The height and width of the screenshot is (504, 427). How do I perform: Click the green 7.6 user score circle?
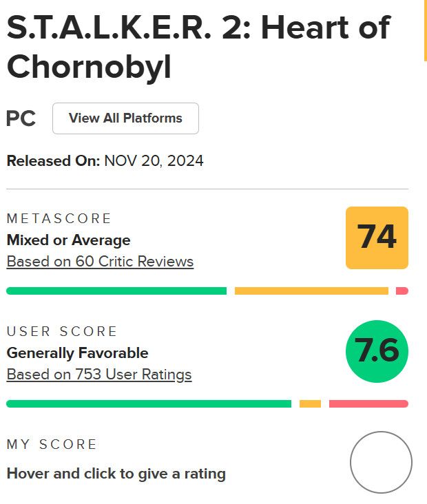[377, 351]
